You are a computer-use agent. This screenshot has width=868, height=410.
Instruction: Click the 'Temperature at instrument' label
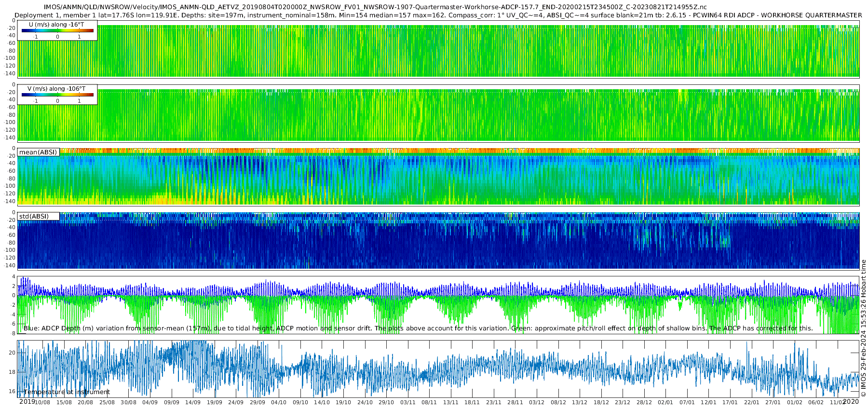coord(67,392)
